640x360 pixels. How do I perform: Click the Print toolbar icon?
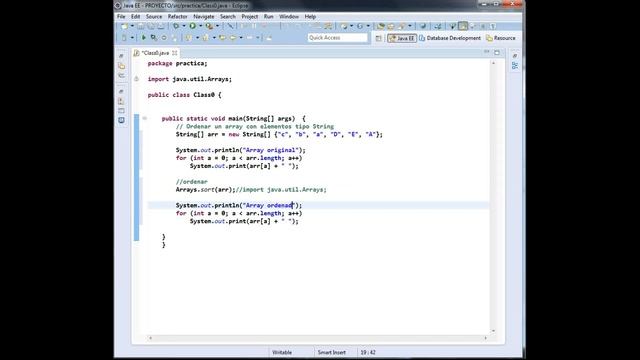161,26
